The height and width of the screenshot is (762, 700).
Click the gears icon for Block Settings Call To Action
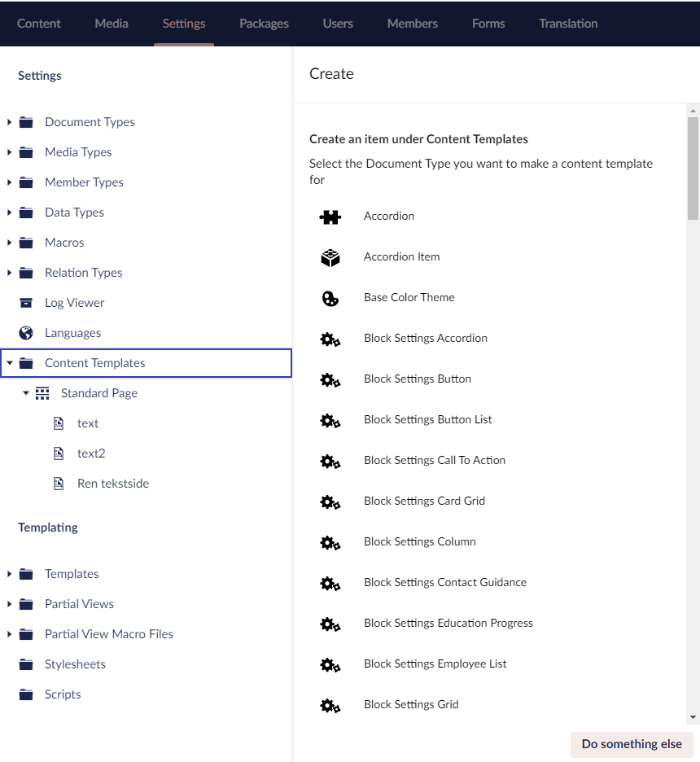(330, 461)
